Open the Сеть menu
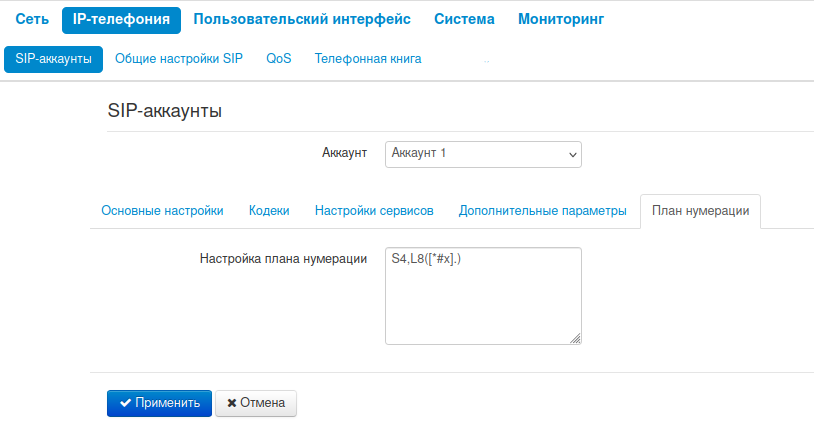This screenshot has width=814, height=445. [32, 19]
